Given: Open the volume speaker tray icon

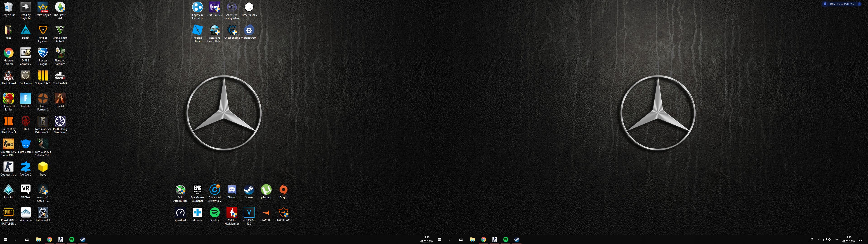Looking at the screenshot, I should [x=830, y=240].
